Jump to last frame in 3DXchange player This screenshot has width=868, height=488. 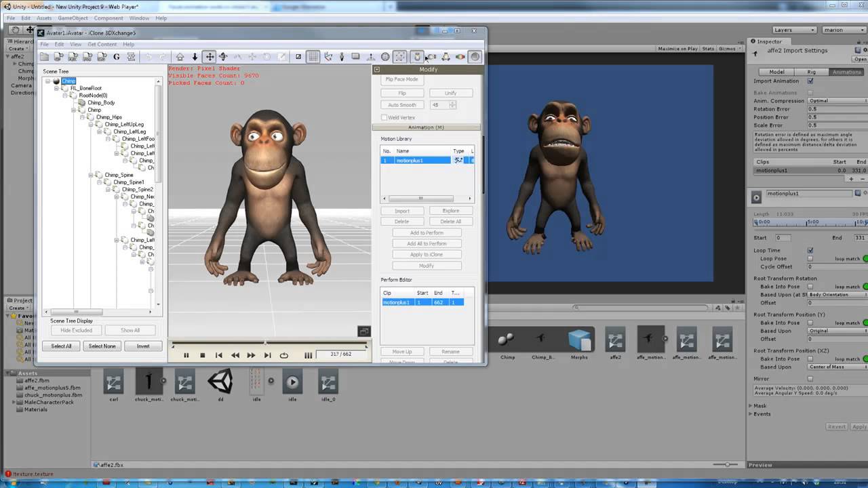(267, 355)
